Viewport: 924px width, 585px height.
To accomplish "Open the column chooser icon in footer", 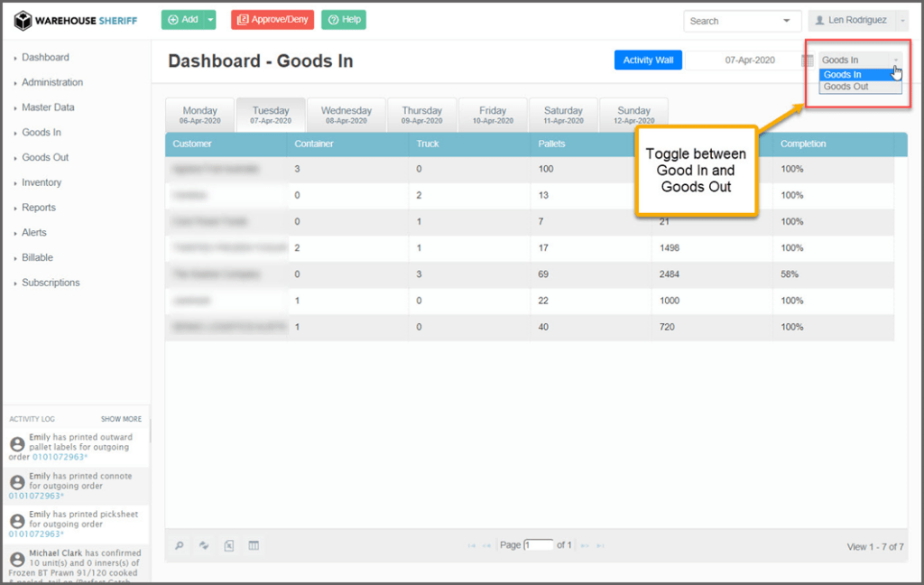I will 254,545.
